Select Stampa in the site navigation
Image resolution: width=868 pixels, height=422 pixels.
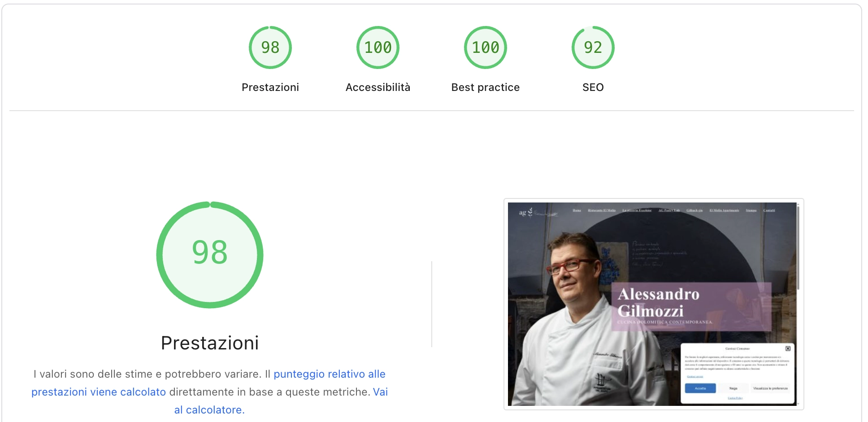[751, 210]
